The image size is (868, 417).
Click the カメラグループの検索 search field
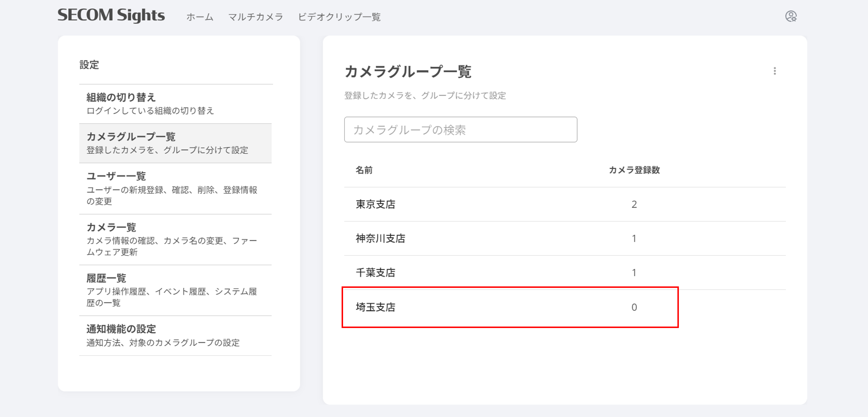tap(461, 130)
